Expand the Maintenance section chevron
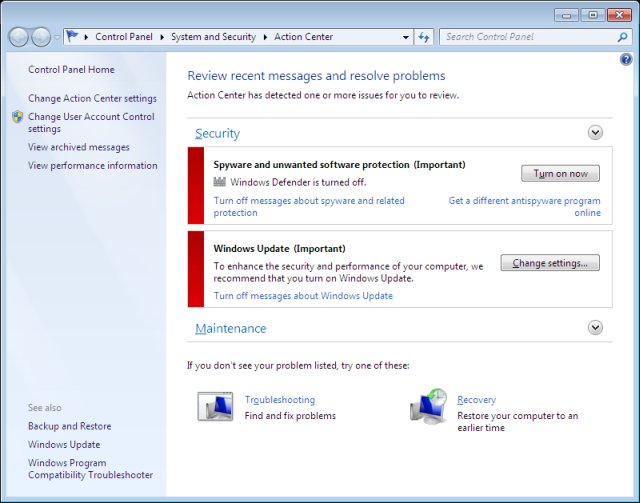Screen dimensions: 640x503 tap(595, 327)
